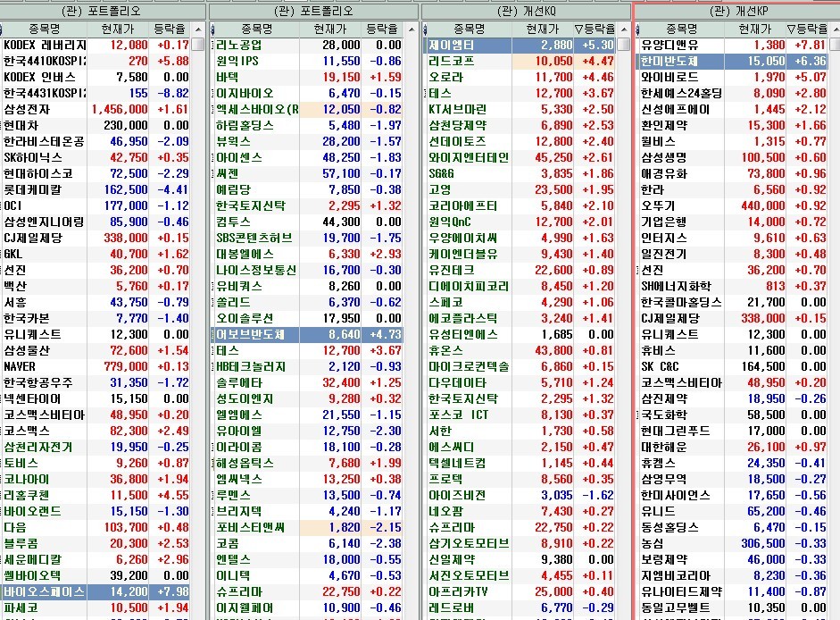Select the 유양디앤유 row
Viewport: 840px width, 620px height.
734,45
